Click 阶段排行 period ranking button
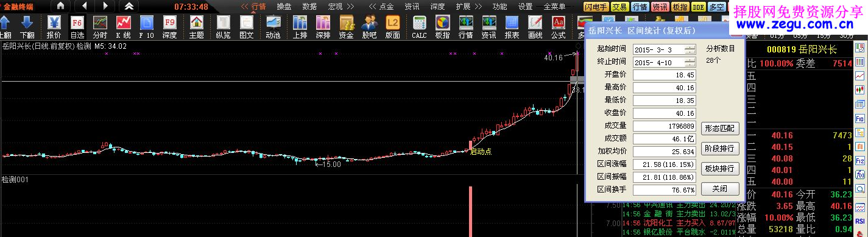The width and height of the screenshot is (868, 237). tap(721, 148)
